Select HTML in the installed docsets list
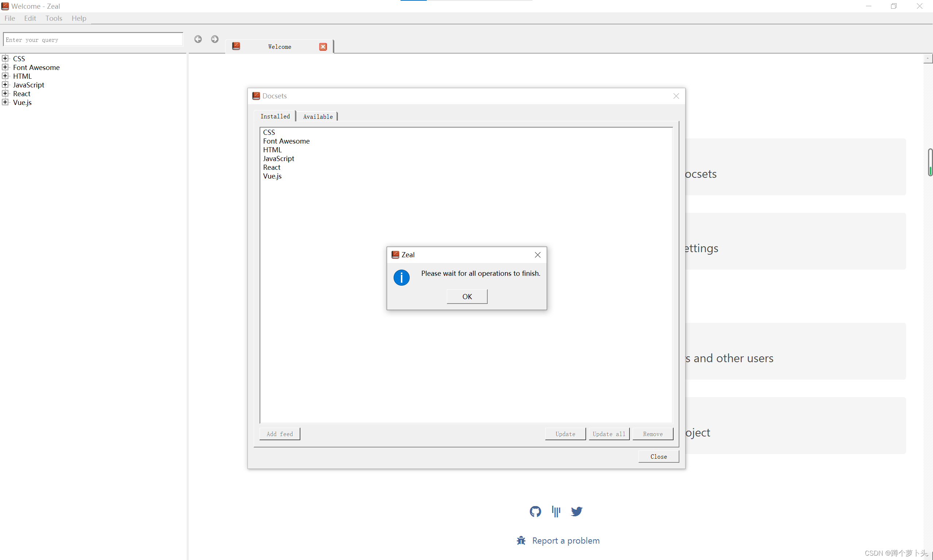The image size is (933, 560). coord(273,150)
